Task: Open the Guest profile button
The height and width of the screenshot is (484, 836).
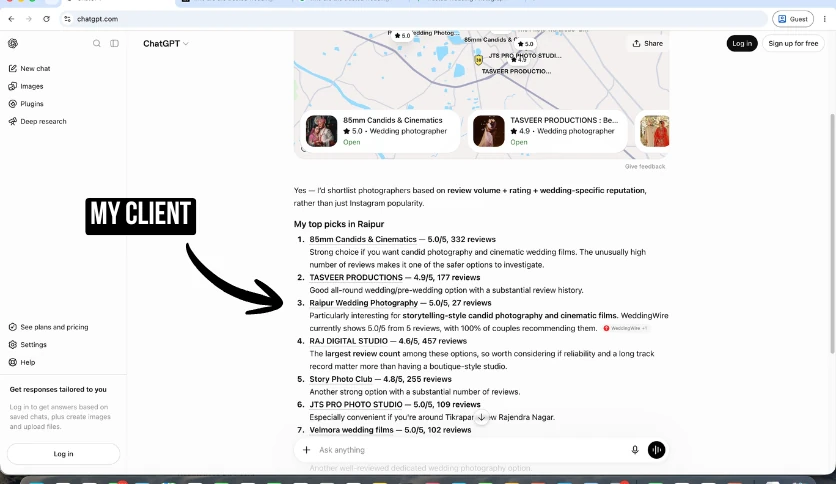Action: [x=793, y=19]
